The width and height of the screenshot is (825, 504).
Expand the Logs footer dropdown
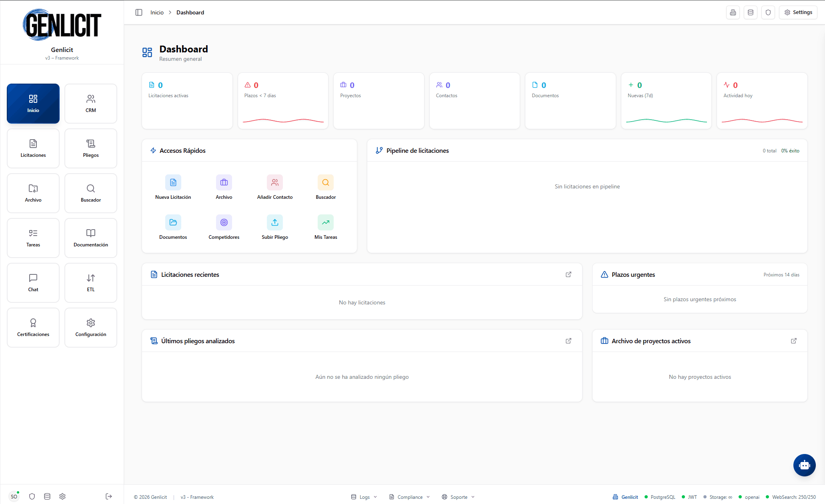pyautogui.click(x=364, y=497)
